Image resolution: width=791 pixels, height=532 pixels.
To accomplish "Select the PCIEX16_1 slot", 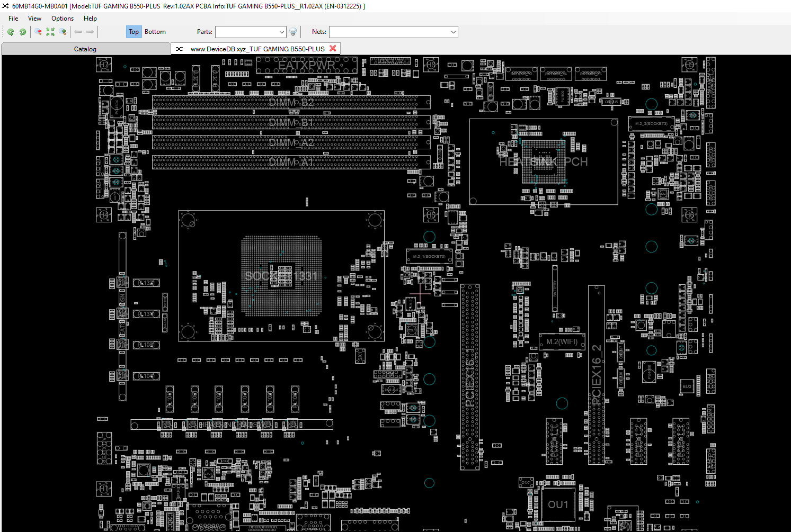I will (470, 377).
